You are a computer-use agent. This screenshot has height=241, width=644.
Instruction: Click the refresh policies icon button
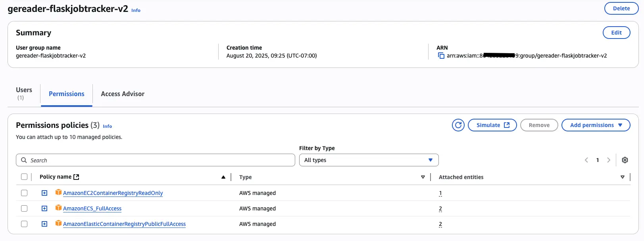(458, 125)
